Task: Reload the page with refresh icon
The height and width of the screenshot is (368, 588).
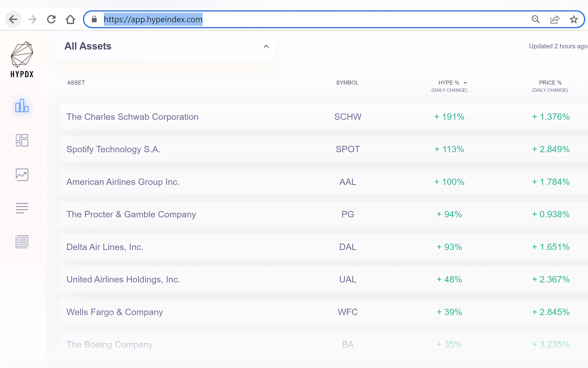Action: (x=51, y=19)
